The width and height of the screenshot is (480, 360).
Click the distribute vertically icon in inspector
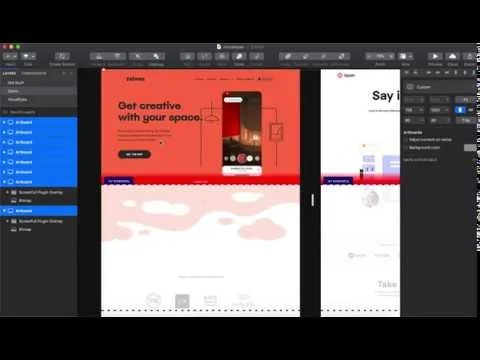pyautogui.click(x=415, y=73)
